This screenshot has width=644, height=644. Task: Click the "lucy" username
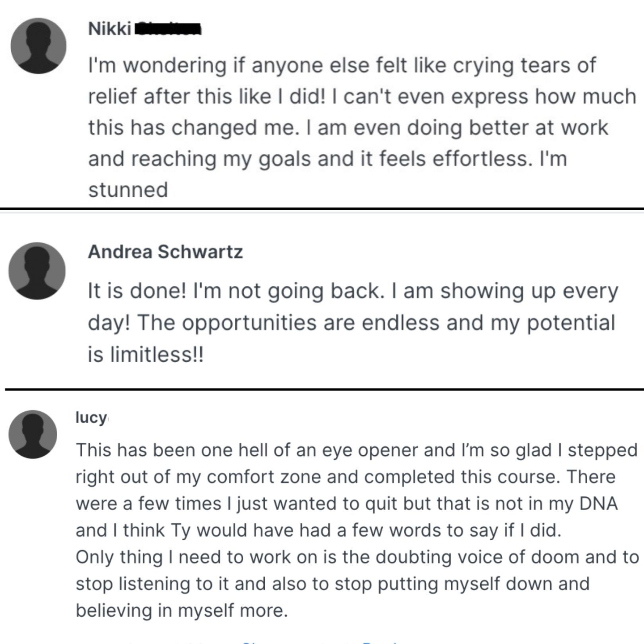click(91, 417)
